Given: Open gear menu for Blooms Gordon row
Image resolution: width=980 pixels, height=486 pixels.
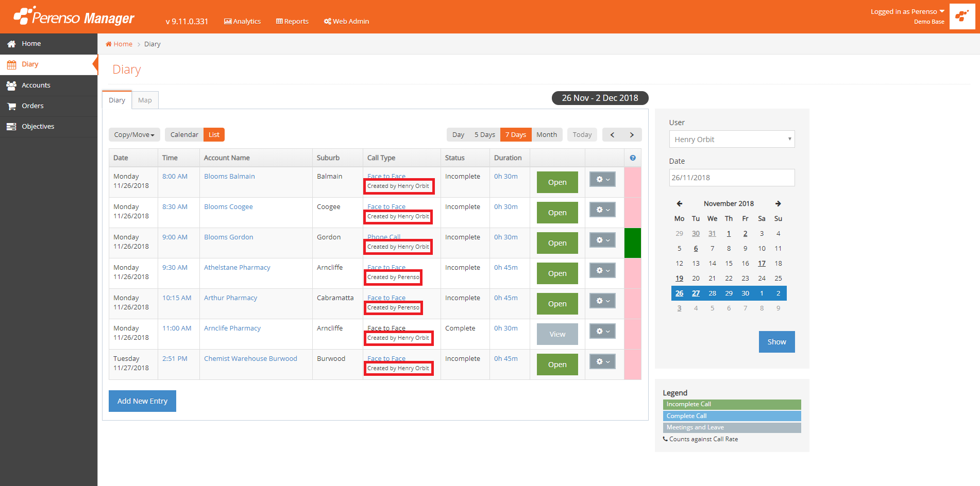Looking at the screenshot, I should point(602,240).
